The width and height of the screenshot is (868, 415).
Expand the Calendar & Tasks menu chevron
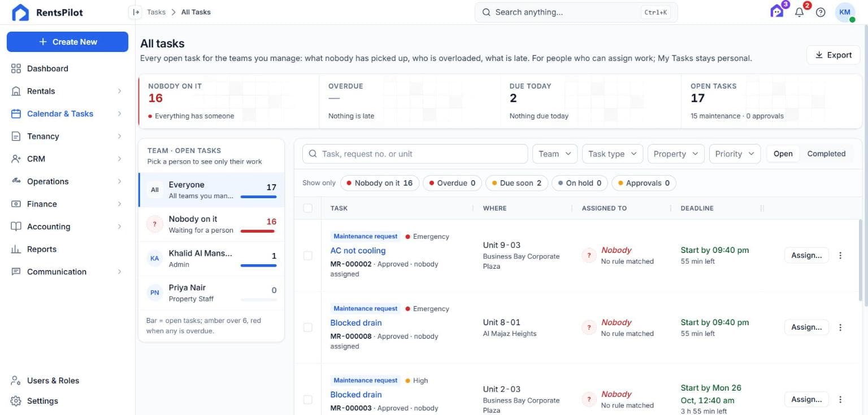[x=119, y=113]
